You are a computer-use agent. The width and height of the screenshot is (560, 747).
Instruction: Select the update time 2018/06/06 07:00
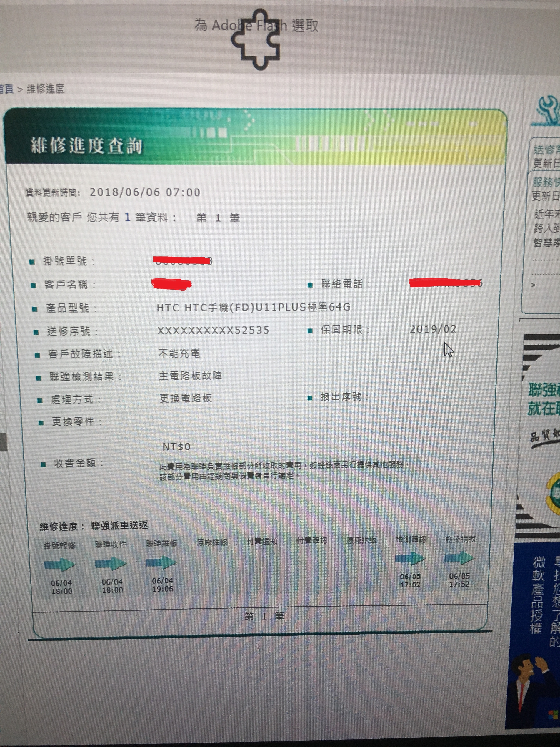(x=145, y=192)
